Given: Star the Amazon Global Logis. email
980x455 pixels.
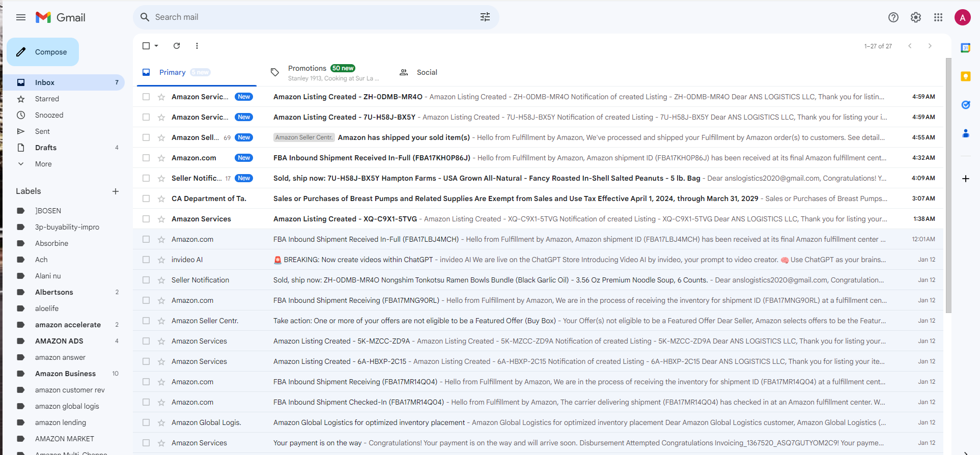Looking at the screenshot, I should click(x=161, y=422).
